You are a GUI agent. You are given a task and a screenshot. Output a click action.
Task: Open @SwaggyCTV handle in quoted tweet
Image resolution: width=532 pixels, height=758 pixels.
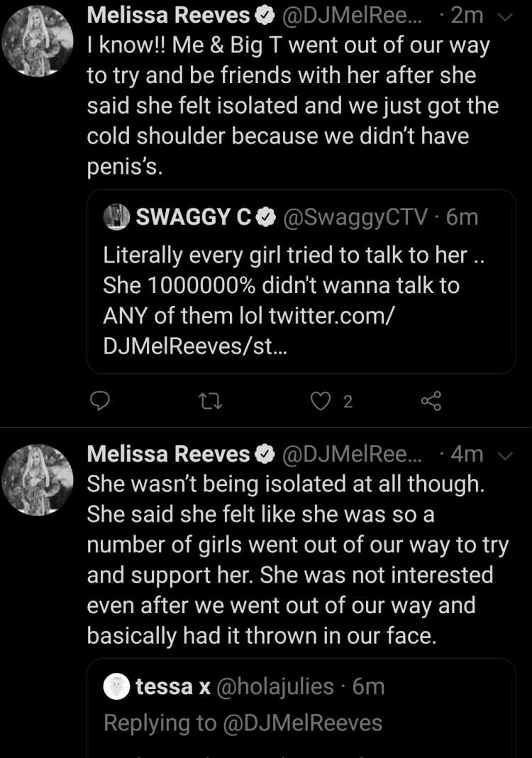pos(355,217)
